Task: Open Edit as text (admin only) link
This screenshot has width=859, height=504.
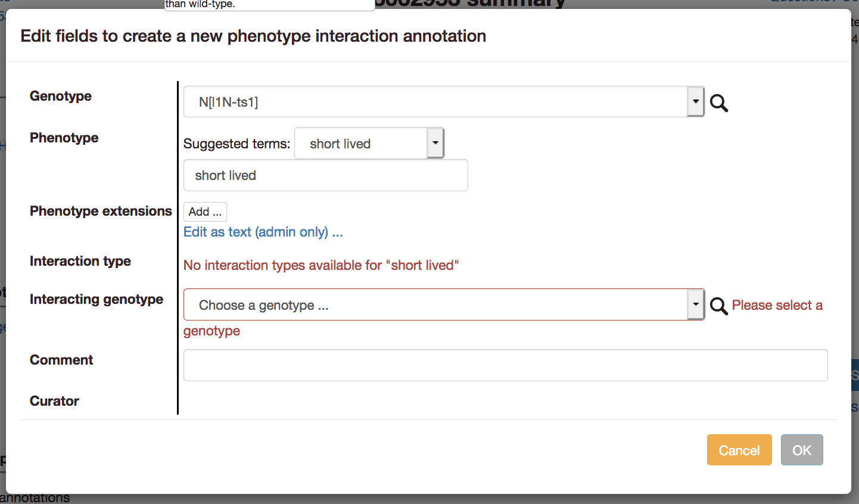Action: tap(263, 232)
